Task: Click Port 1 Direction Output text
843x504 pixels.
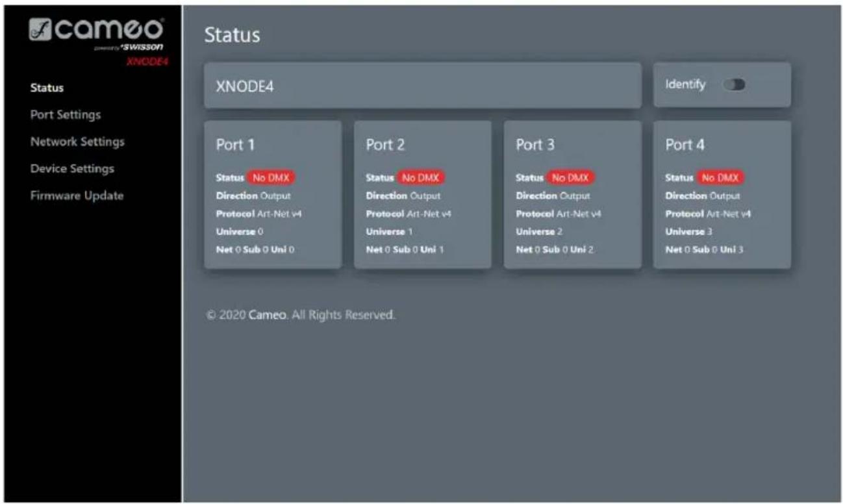Action: (253, 195)
